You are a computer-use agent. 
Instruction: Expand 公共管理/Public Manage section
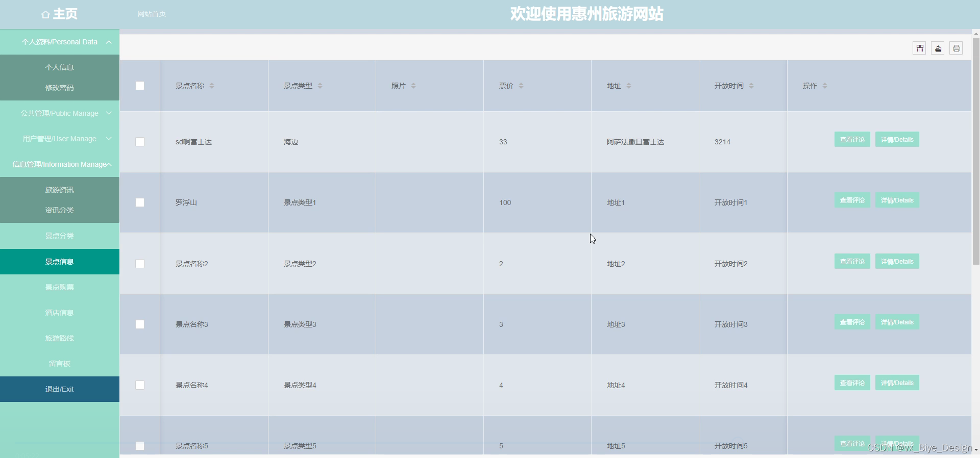[x=60, y=113]
